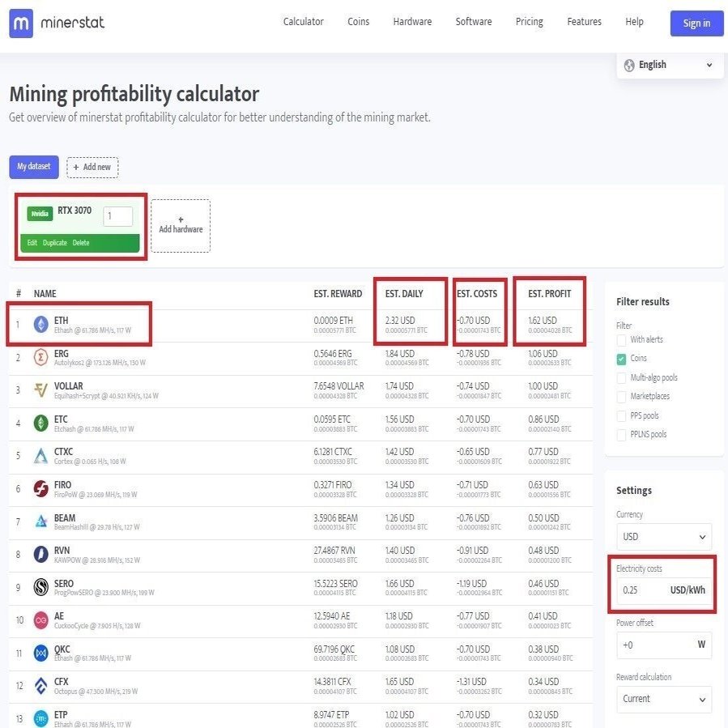The height and width of the screenshot is (728, 728).
Task: Click Add hardware button
Action: [181, 225]
